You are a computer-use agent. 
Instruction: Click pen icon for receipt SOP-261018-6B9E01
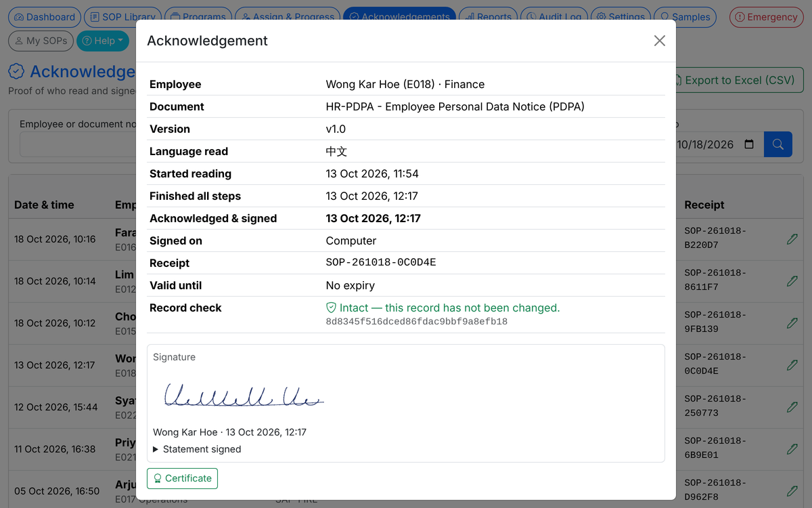[x=792, y=449]
